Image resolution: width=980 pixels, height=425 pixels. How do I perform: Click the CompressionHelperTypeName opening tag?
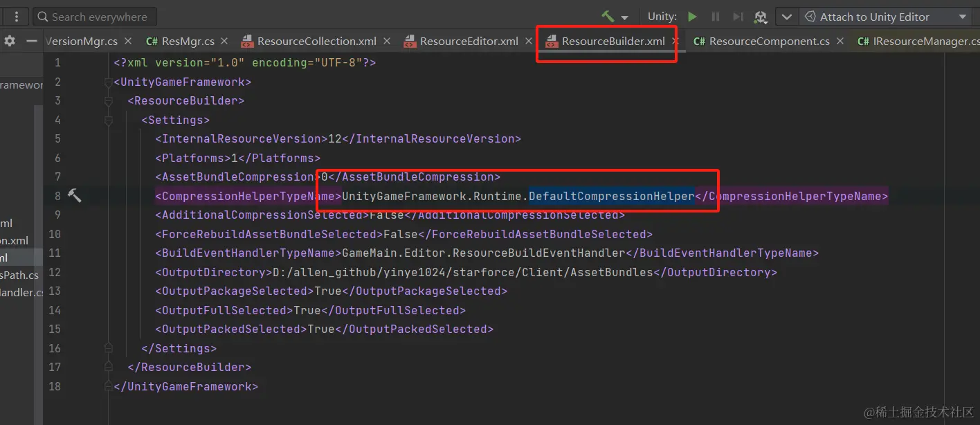point(248,196)
